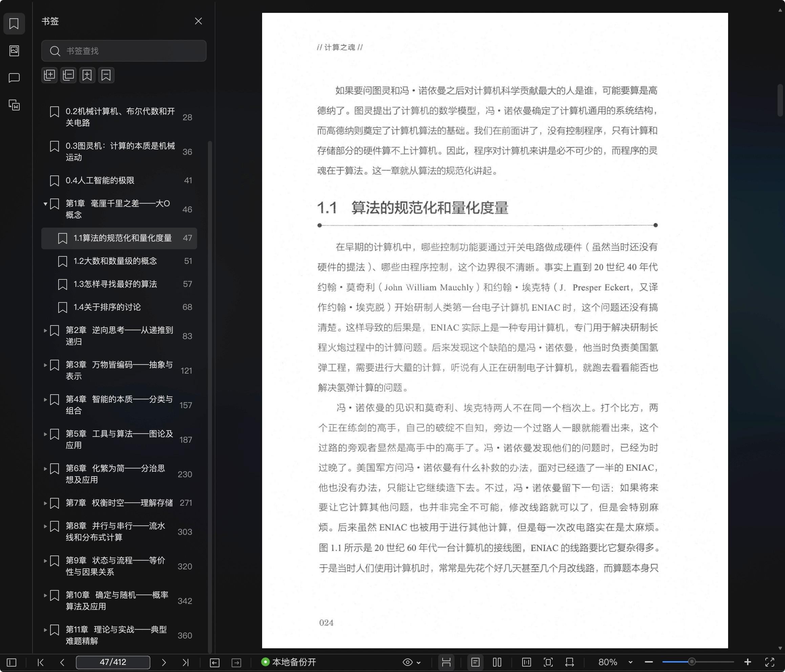Expand all bookmarks icon
Image resolution: width=785 pixels, height=672 pixels.
point(49,75)
